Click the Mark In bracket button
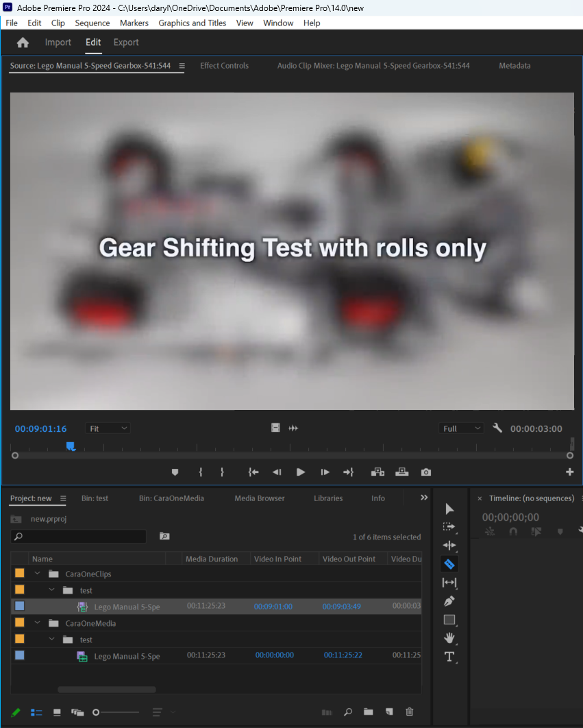 [201, 472]
